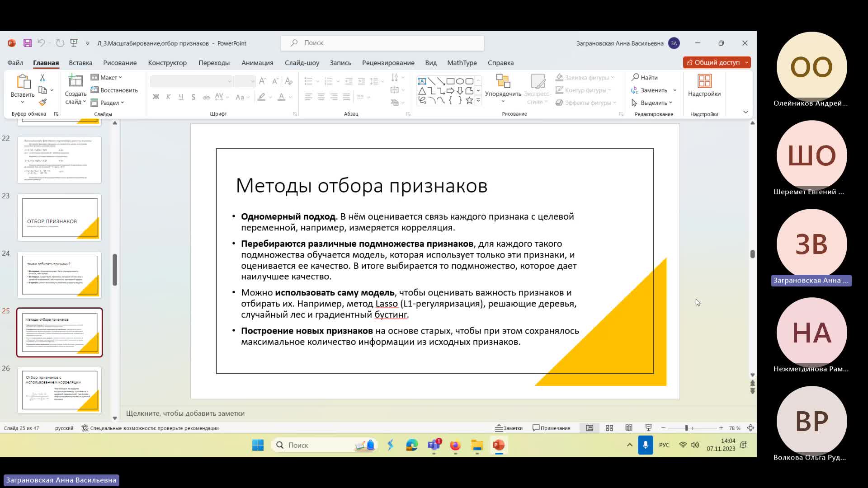Image resolution: width=868 pixels, height=488 pixels.
Task: Expand the Заменить replace dropdown arrow
Action: (x=675, y=90)
